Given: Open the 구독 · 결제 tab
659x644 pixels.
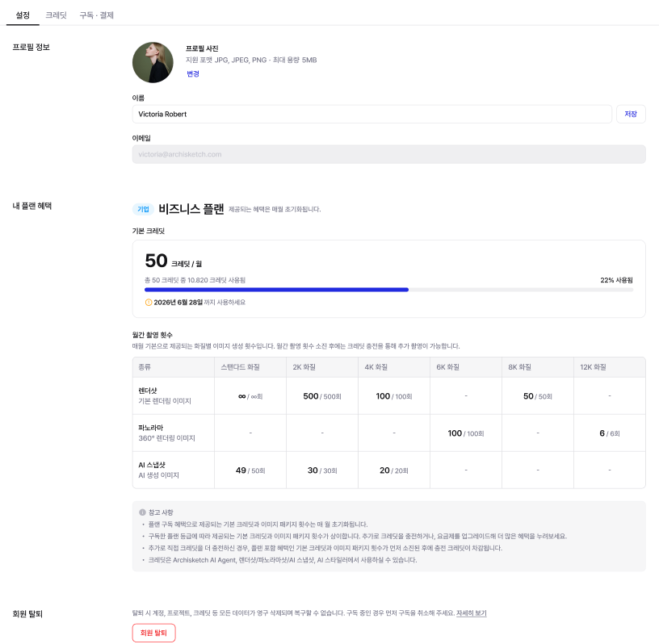Looking at the screenshot, I should [x=97, y=15].
